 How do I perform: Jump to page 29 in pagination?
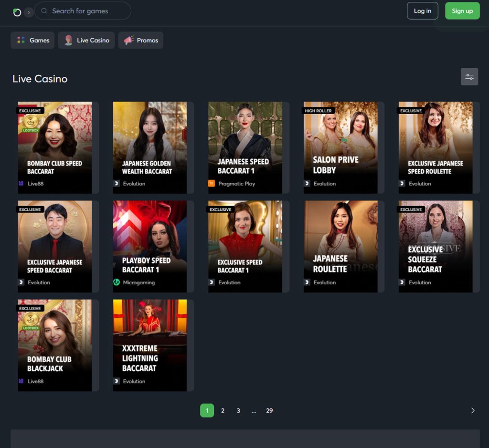pos(269,411)
